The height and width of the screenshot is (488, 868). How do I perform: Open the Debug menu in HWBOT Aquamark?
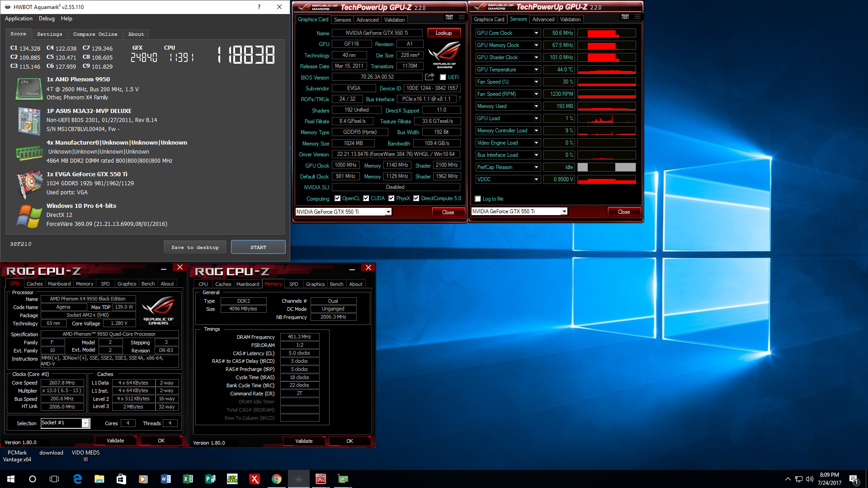(47, 19)
